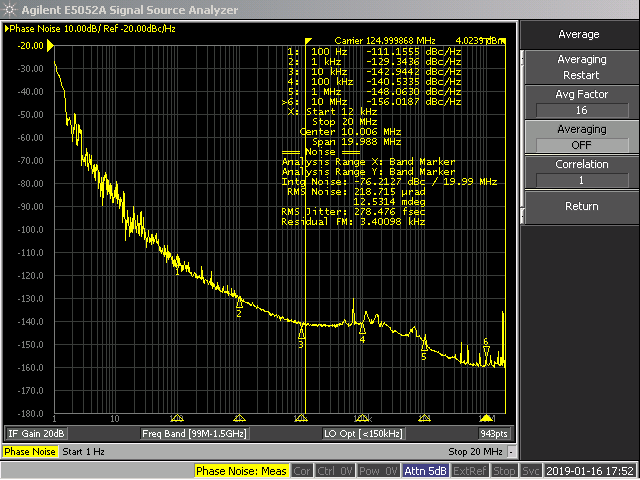Select the Phase Noise window tab at bottom left
The height and width of the screenshot is (480, 640).
pyautogui.click(x=30, y=452)
